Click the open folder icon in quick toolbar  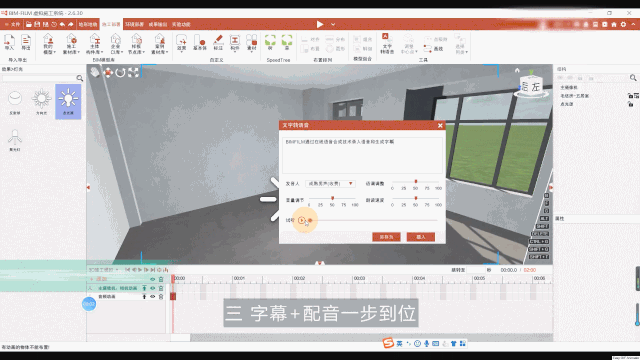click(x=29, y=24)
